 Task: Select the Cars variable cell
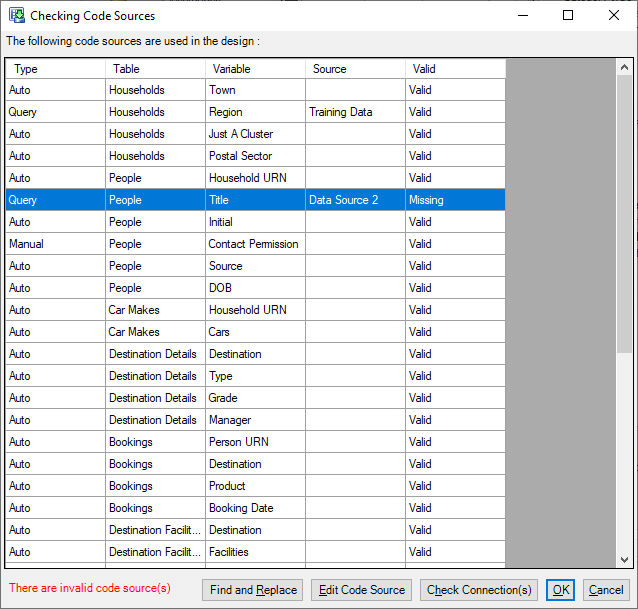click(x=256, y=332)
